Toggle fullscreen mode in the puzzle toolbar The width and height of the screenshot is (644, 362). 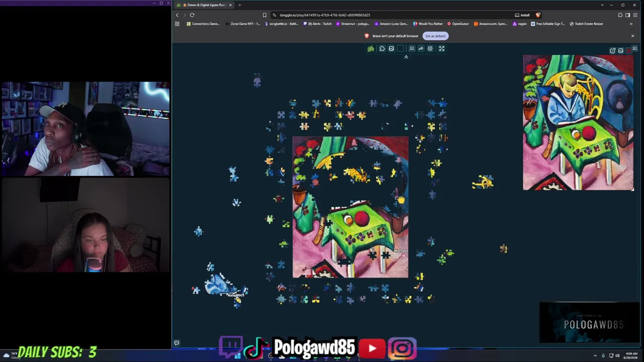[x=442, y=49]
